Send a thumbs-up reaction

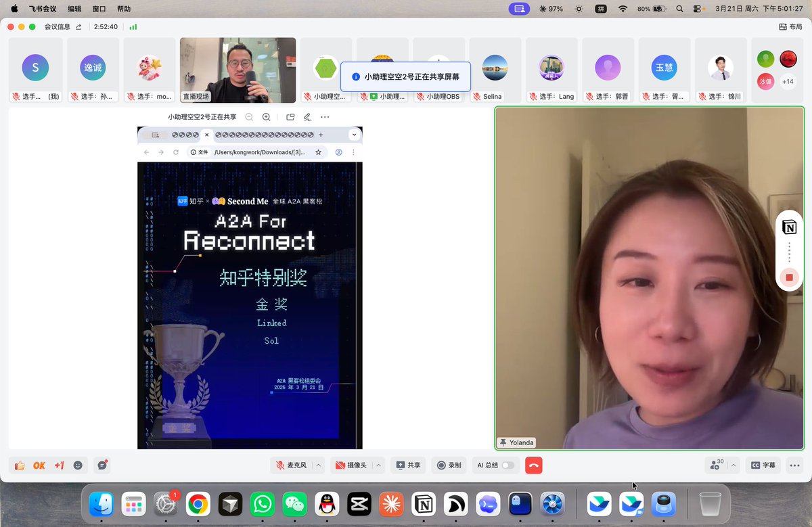coord(20,465)
